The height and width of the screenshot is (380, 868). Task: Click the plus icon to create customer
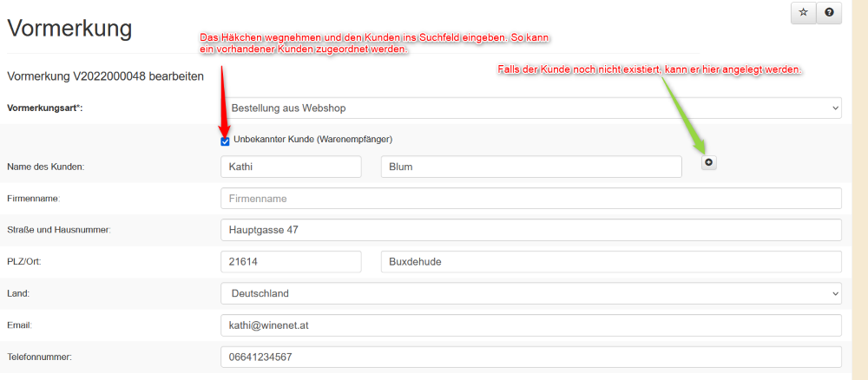point(709,162)
